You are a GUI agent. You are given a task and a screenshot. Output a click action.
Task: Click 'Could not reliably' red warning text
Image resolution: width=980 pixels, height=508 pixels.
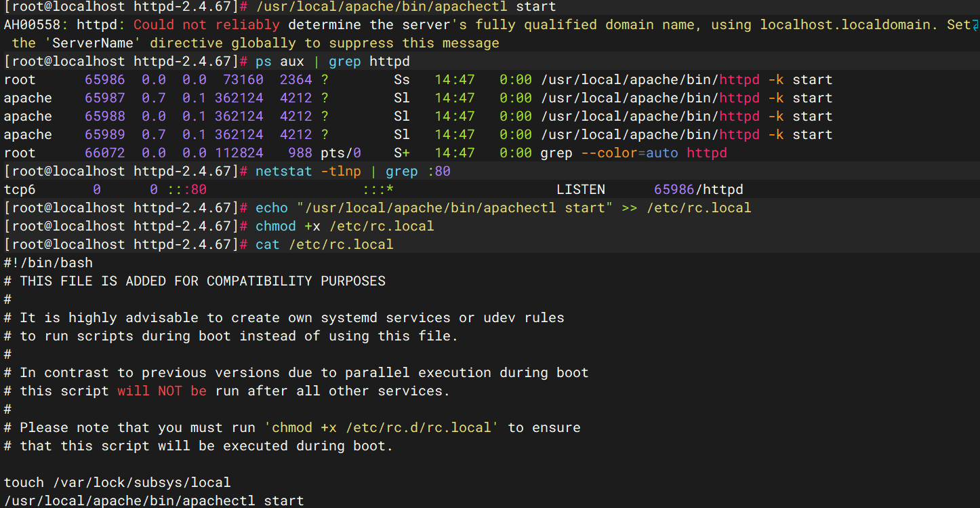207,25
